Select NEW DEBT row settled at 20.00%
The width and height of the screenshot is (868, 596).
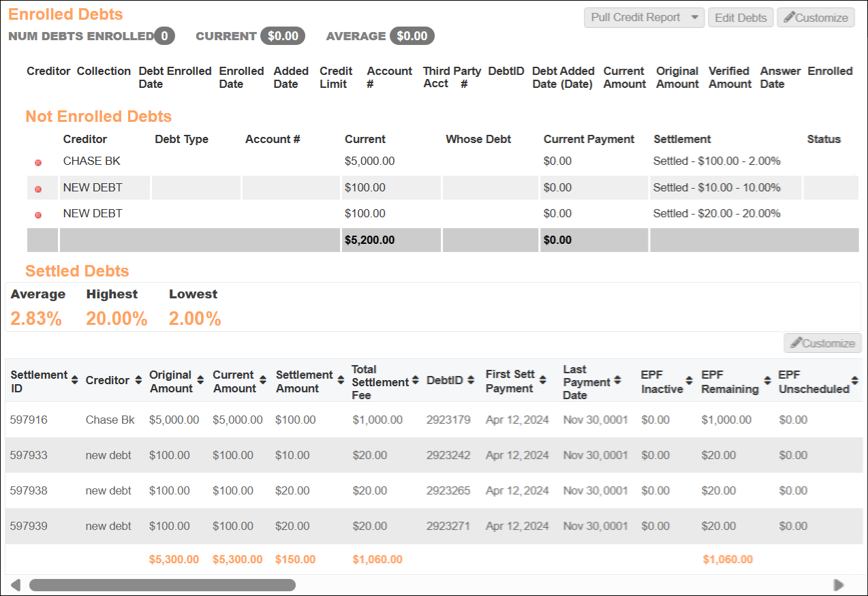[443, 213]
